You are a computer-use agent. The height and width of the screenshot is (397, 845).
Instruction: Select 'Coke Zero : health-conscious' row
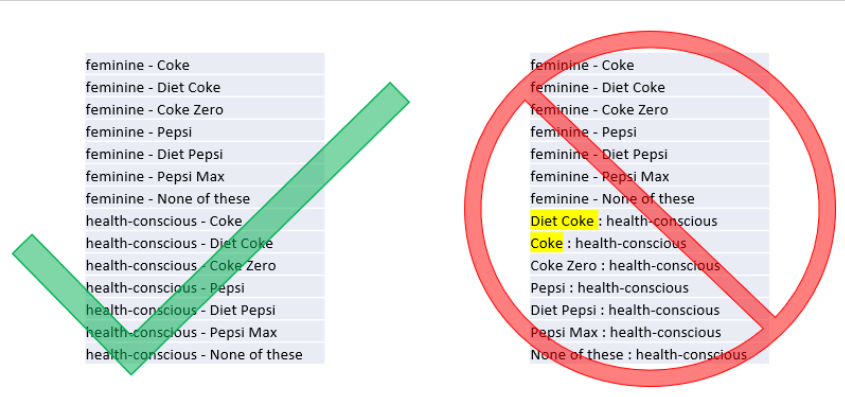649,266
